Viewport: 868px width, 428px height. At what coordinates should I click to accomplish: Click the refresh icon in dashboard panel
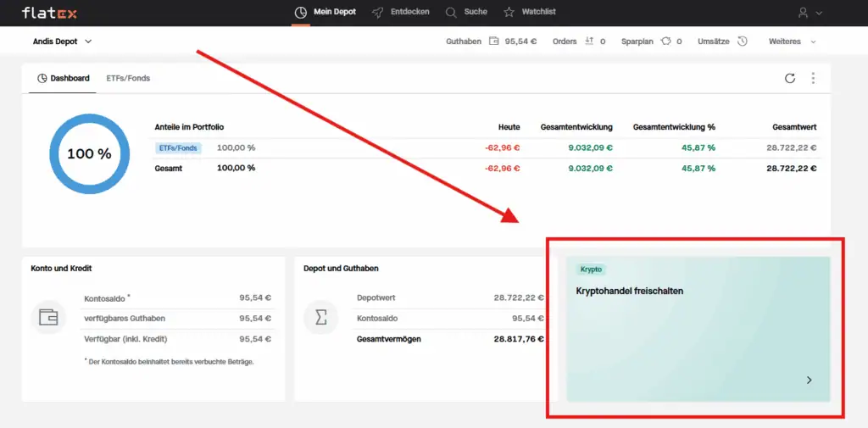coord(790,78)
